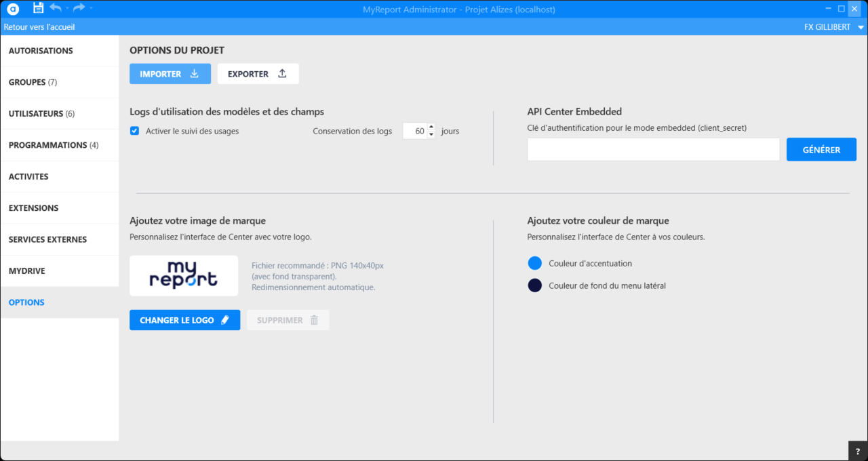
Task: Expand the FX GILLIBERT user dropdown
Action: coord(861,27)
